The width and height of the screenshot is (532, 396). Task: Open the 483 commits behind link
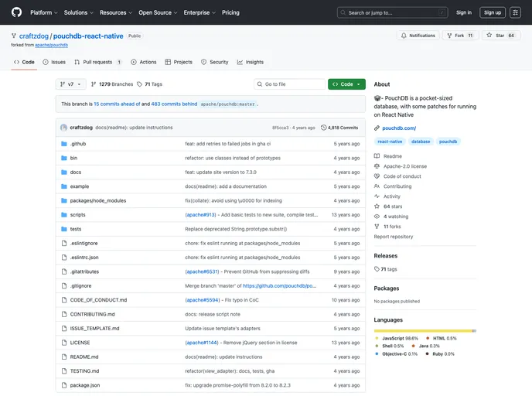(174, 104)
